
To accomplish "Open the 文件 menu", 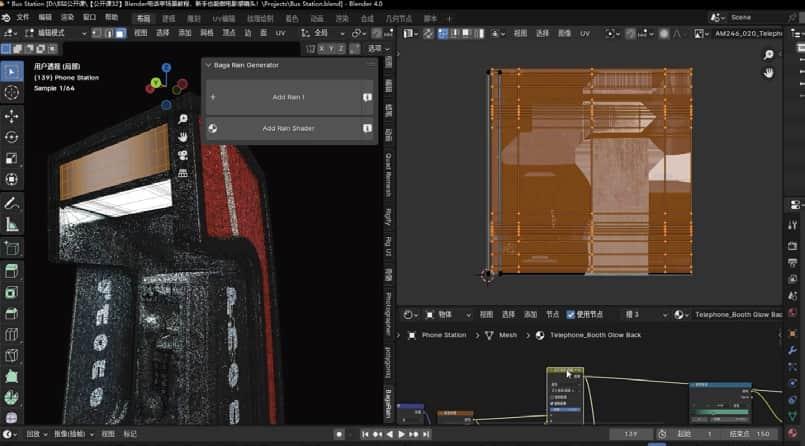I will (x=23, y=18).
